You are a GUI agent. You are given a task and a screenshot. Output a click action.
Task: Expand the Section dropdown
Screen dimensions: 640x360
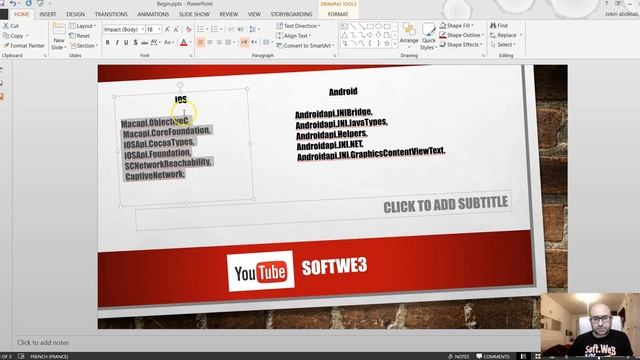pyautogui.click(x=84, y=46)
